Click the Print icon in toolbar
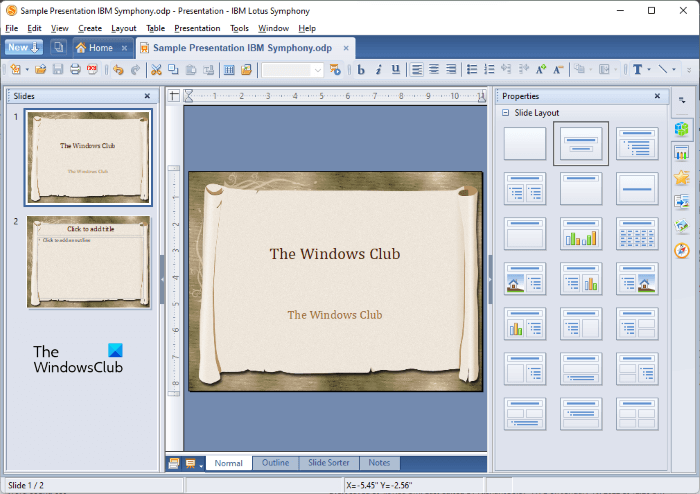Screen dimensions: 700x494 75,69
